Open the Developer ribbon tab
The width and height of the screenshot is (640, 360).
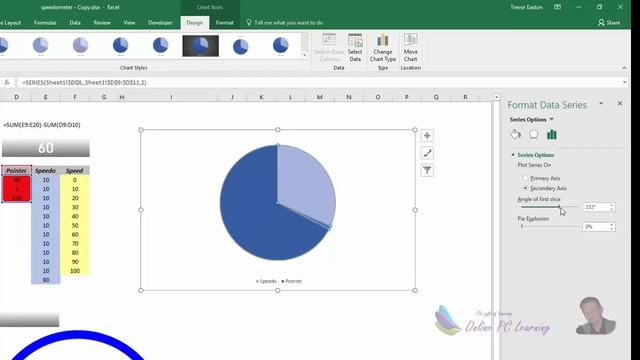pyautogui.click(x=160, y=23)
